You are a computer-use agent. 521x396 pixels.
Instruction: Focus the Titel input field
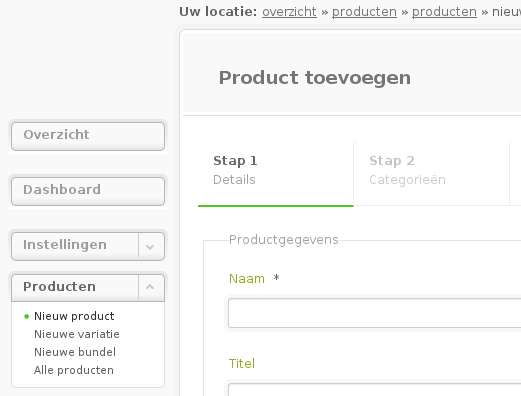(375, 390)
